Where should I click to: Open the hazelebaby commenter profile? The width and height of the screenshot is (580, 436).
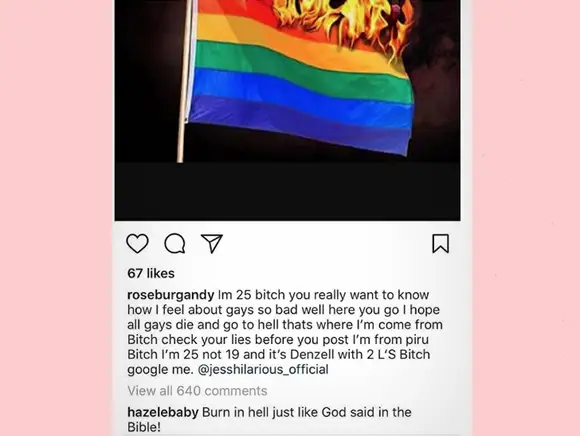(x=163, y=412)
